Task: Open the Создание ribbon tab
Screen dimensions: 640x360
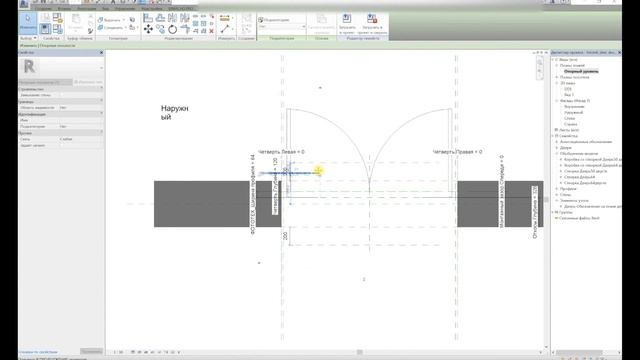Action: click(x=43, y=8)
